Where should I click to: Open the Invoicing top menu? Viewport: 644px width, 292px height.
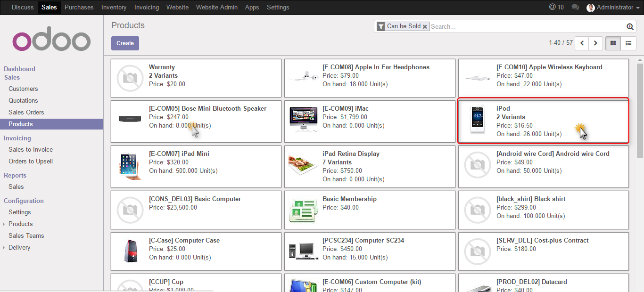pos(146,8)
